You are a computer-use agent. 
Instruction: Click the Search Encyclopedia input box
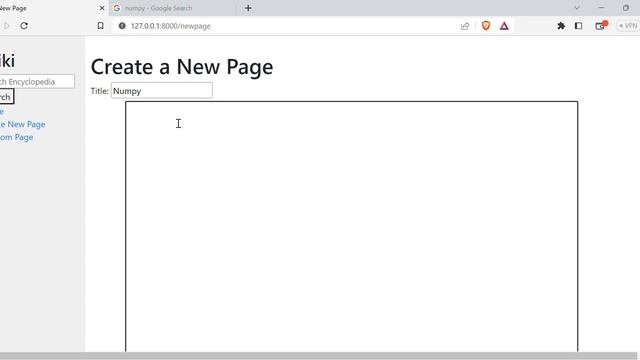coord(37,82)
